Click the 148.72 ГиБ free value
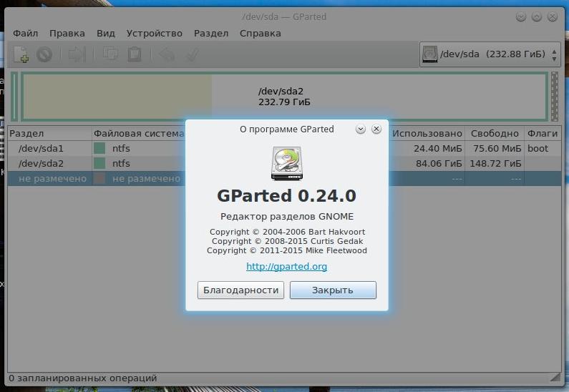 click(x=495, y=164)
